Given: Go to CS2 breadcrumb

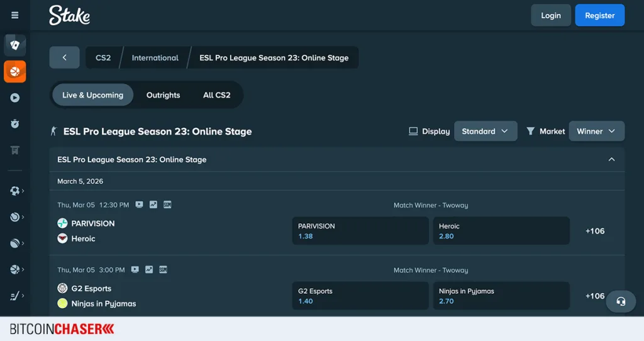Looking at the screenshot, I should click(x=103, y=57).
